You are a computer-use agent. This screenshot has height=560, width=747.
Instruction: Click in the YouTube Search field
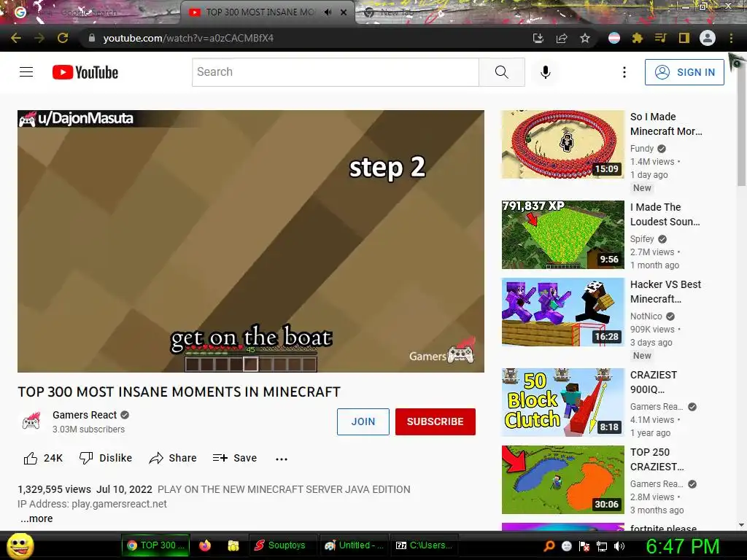click(x=336, y=72)
